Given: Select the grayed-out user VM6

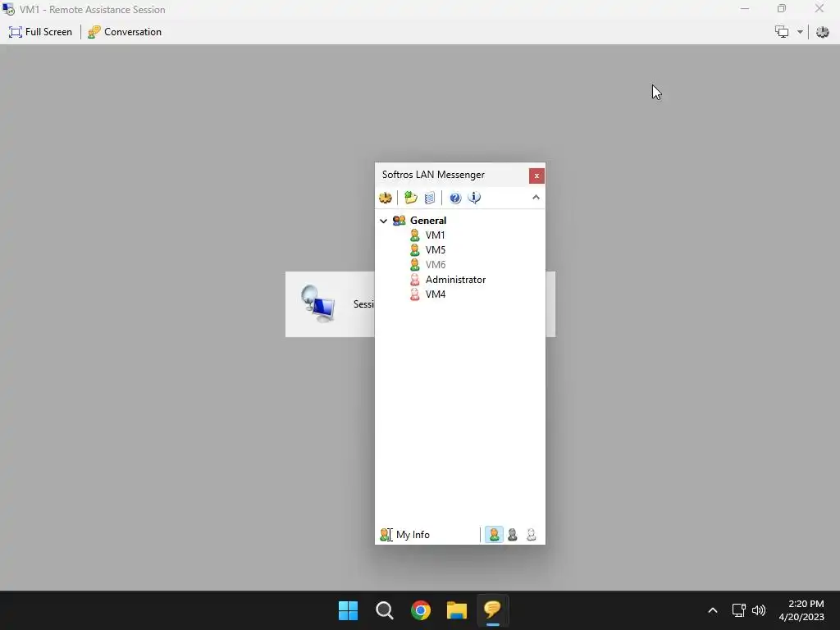Looking at the screenshot, I should point(435,265).
